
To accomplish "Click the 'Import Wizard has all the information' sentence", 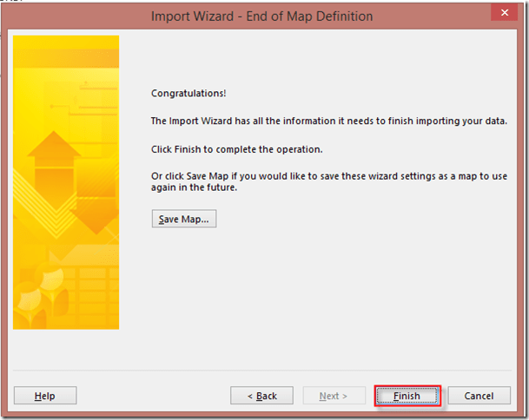I will [x=328, y=121].
